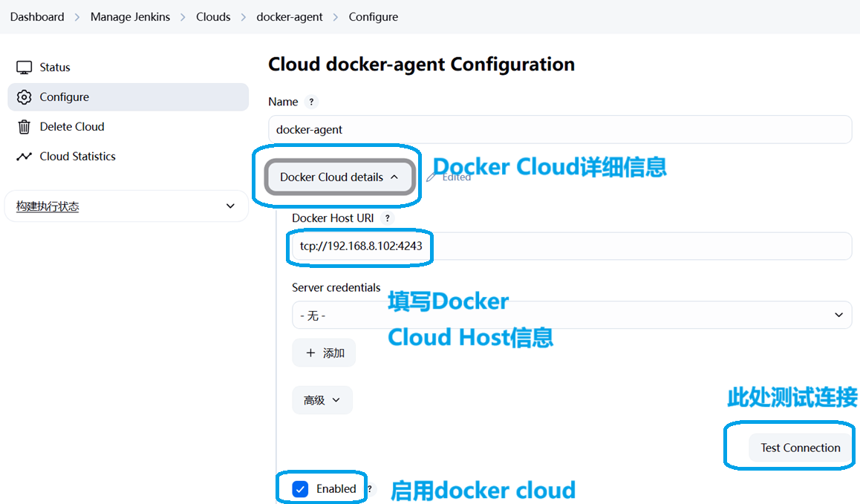
Task: Go to Manage Jenkins breadcrumb
Action: pos(130,17)
